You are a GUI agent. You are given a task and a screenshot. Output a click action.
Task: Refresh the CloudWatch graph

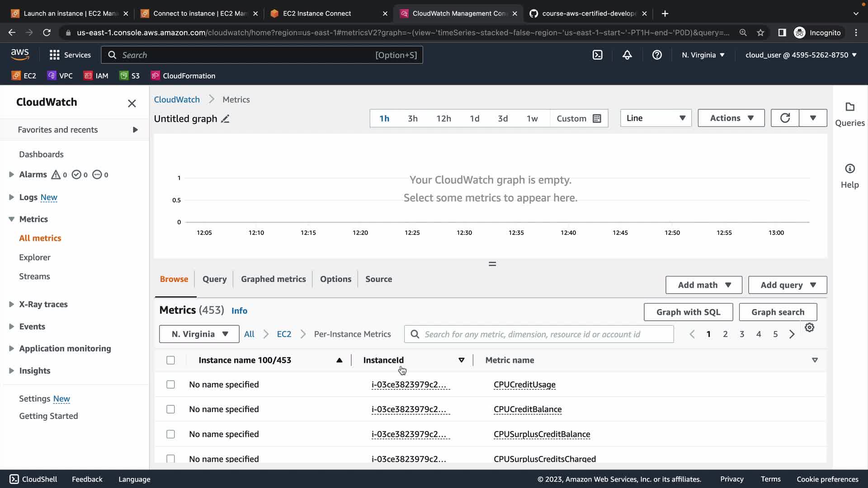click(x=785, y=118)
